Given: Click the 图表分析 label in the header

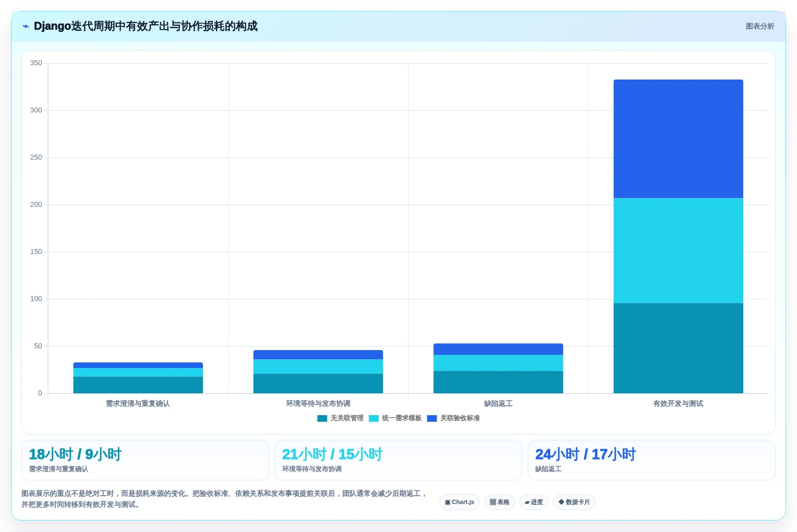Looking at the screenshot, I should click(x=760, y=26).
